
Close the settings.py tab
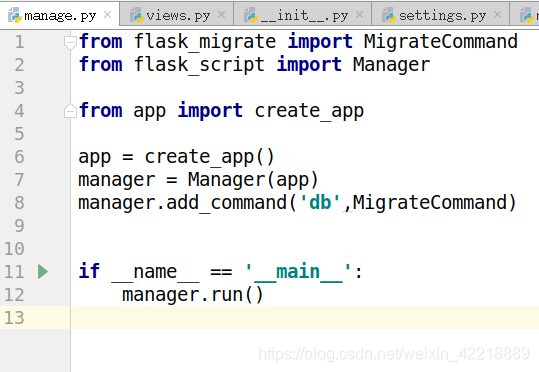click(497, 15)
